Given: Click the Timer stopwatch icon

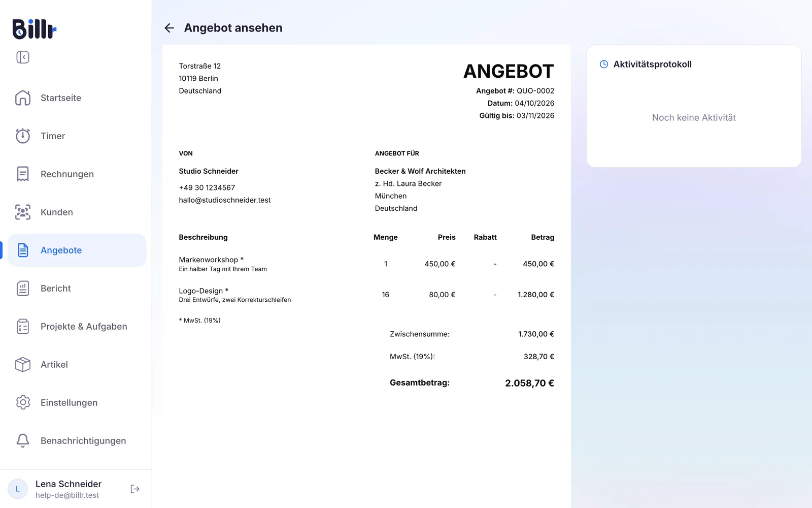Looking at the screenshot, I should click(x=23, y=136).
